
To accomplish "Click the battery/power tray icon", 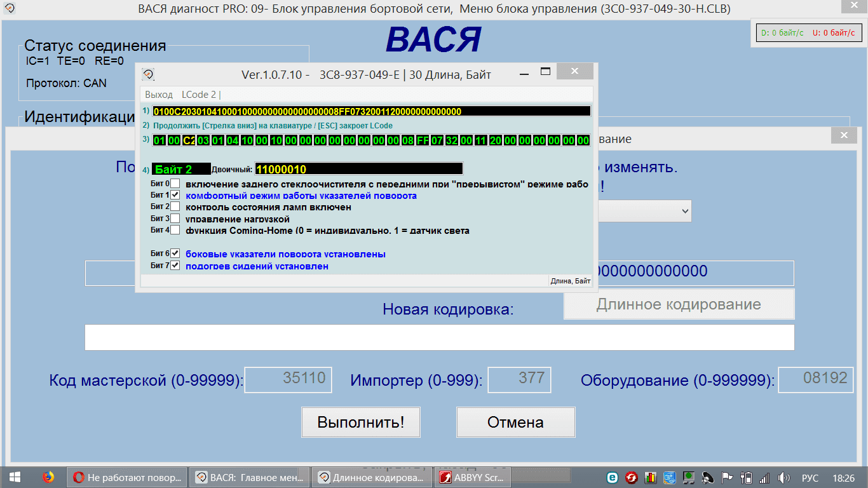I will (747, 478).
